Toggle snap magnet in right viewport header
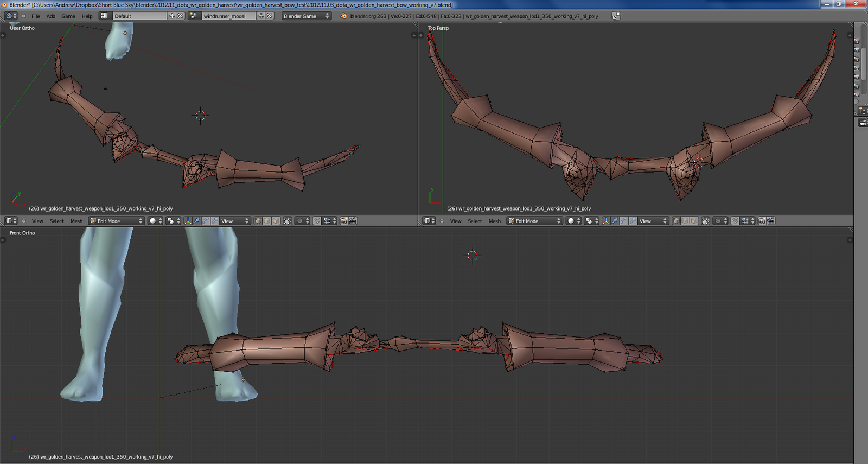 coord(735,221)
